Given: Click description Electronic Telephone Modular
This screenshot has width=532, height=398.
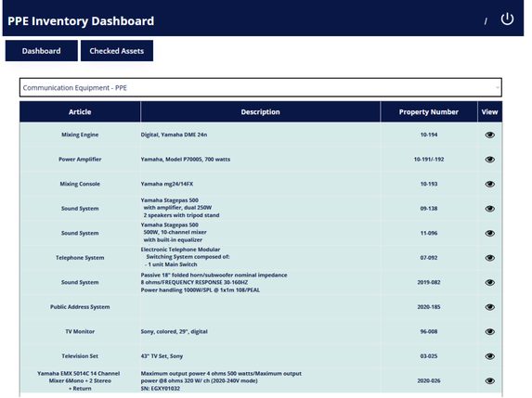Looking at the screenshot, I should point(180,250).
